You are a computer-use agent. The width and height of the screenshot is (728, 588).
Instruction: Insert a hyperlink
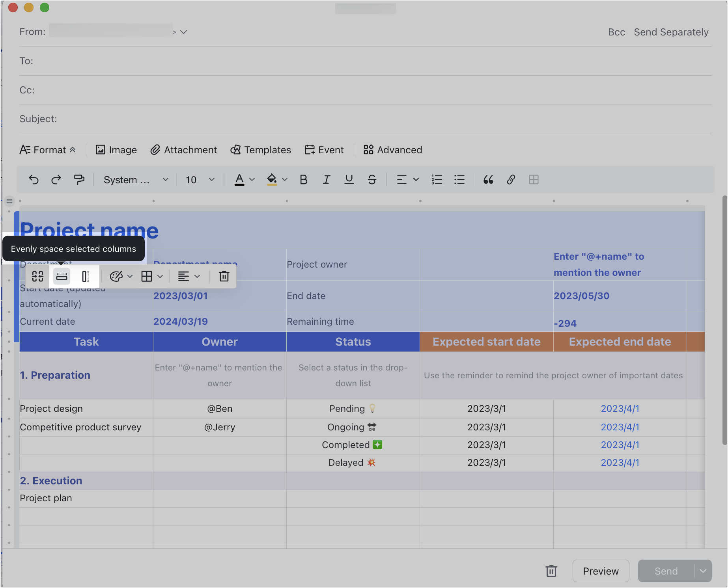coord(511,180)
